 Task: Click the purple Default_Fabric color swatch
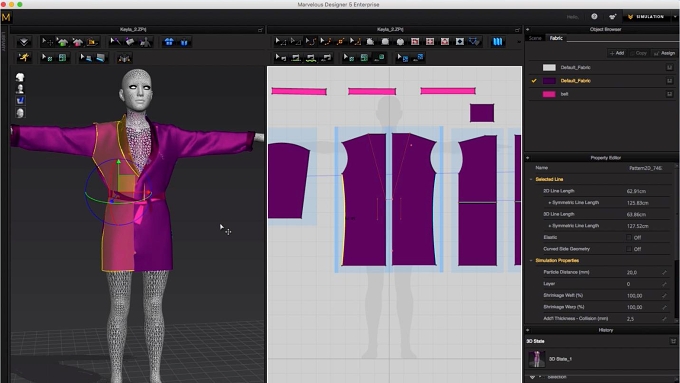point(549,81)
